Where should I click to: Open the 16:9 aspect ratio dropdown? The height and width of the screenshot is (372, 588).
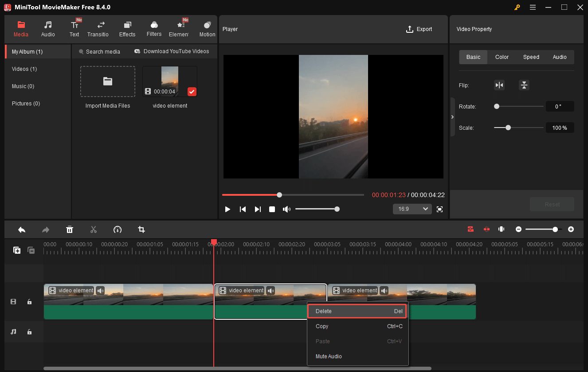[412, 209]
